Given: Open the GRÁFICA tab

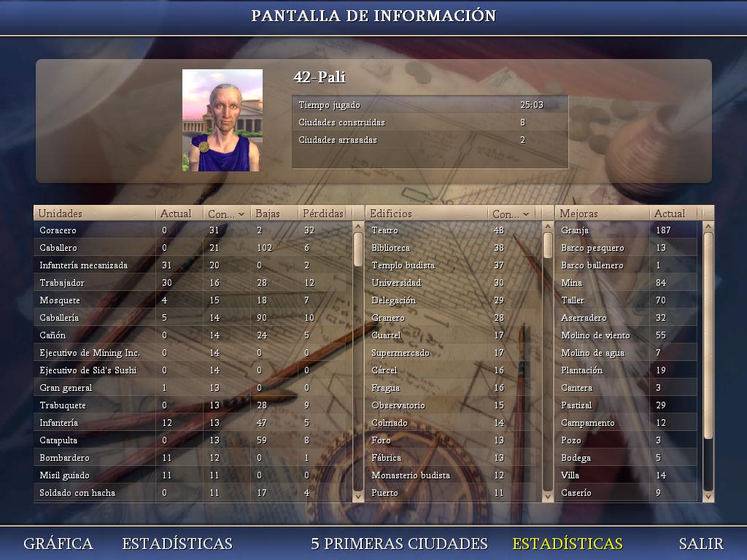Looking at the screenshot, I should tap(58, 544).
